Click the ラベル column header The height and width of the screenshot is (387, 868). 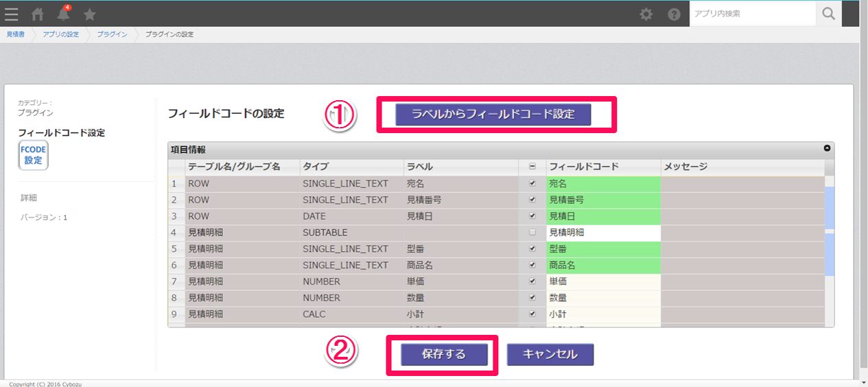click(x=461, y=167)
